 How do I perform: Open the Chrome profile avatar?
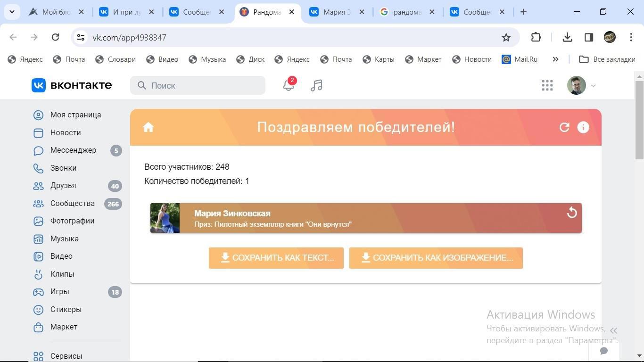[x=610, y=37]
